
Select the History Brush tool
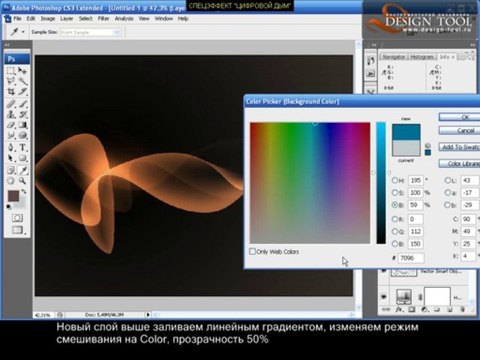pos(23,114)
